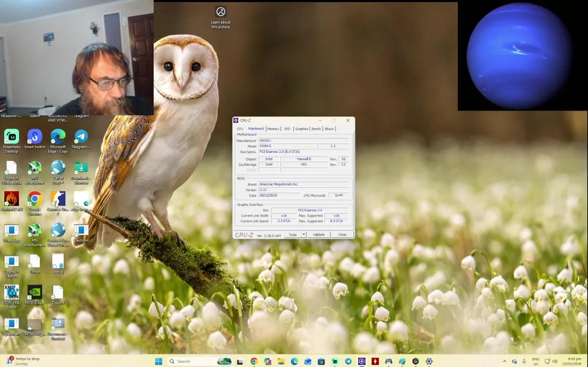Open Task View in the taskbar
Screen dimensions: 588x367
tap(240, 361)
